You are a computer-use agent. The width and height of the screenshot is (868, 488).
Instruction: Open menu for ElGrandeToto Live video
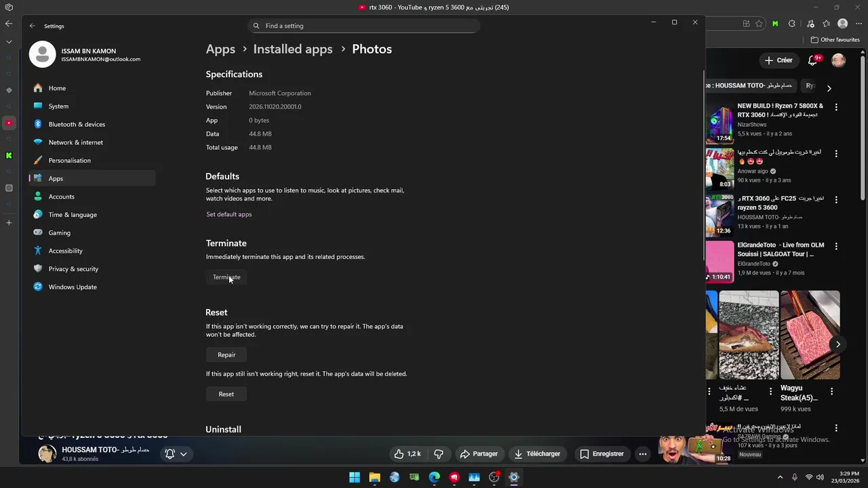[x=836, y=246]
